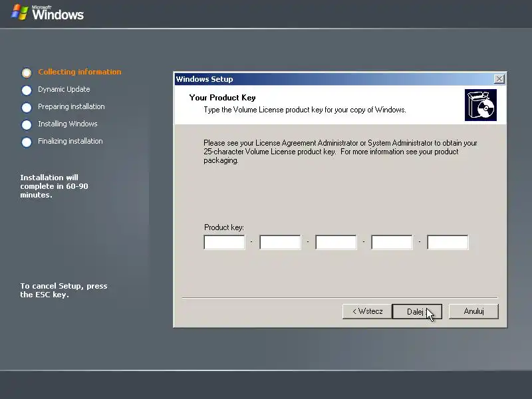Close the Windows Setup dialog
This screenshot has width=532, height=399.
499,79
